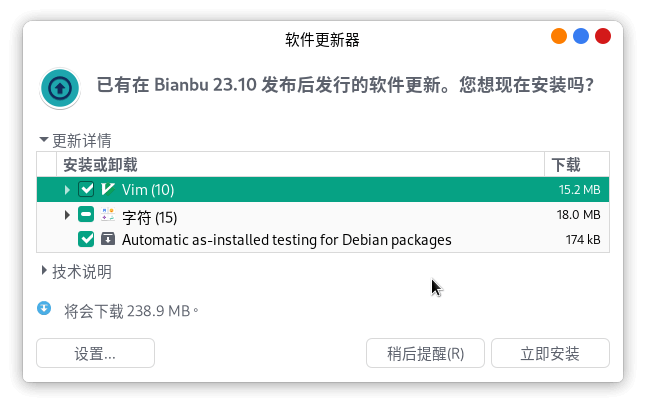The height and width of the screenshot is (407, 646).
Task: Minimize the updater with the orange button
Action: point(558,37)
